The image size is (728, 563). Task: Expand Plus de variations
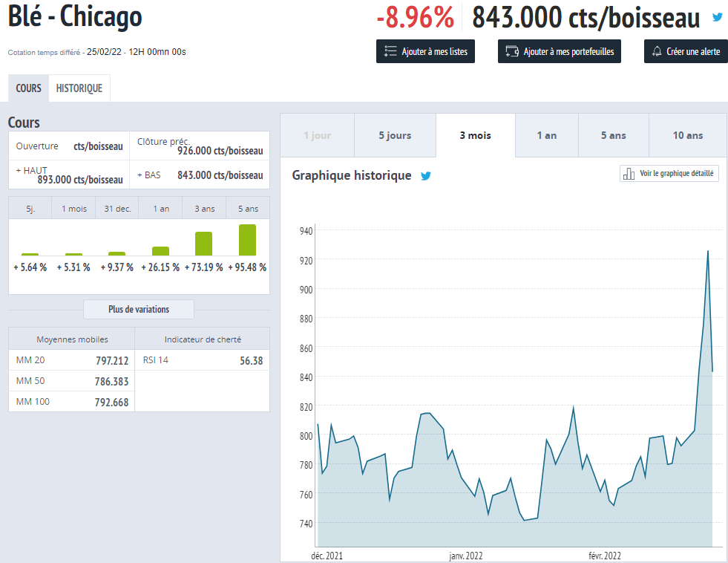[139, 310]
